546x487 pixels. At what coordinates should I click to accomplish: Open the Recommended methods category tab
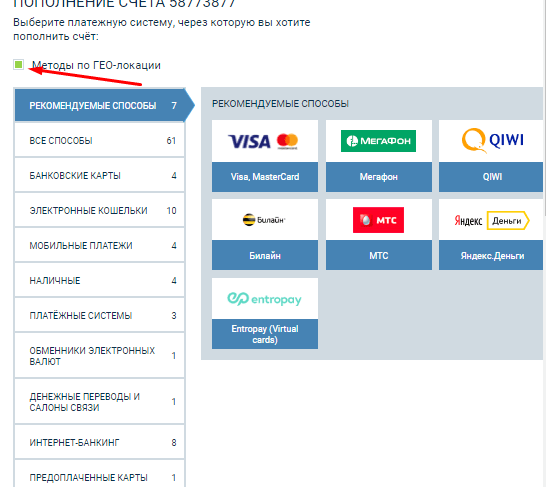click(x=100, y=105)
